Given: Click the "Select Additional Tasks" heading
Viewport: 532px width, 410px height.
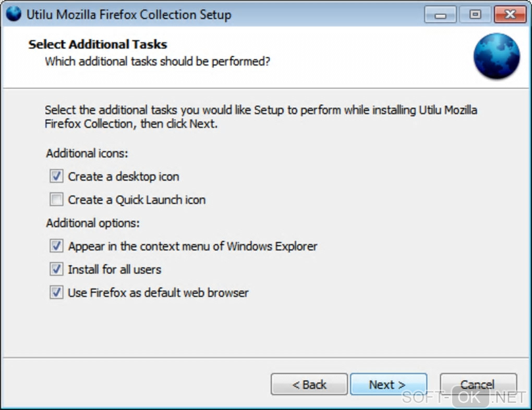Looking at the screenshot, I should [x=98, y=44].
